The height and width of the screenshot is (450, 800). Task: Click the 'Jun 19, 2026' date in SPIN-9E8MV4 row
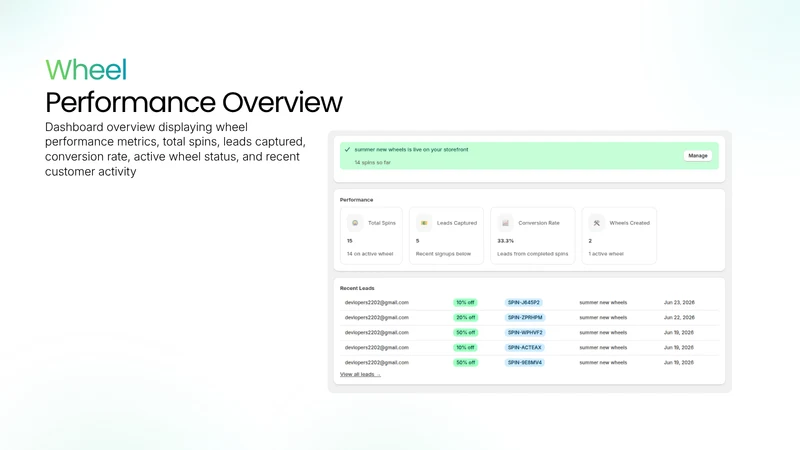point(679,363)
